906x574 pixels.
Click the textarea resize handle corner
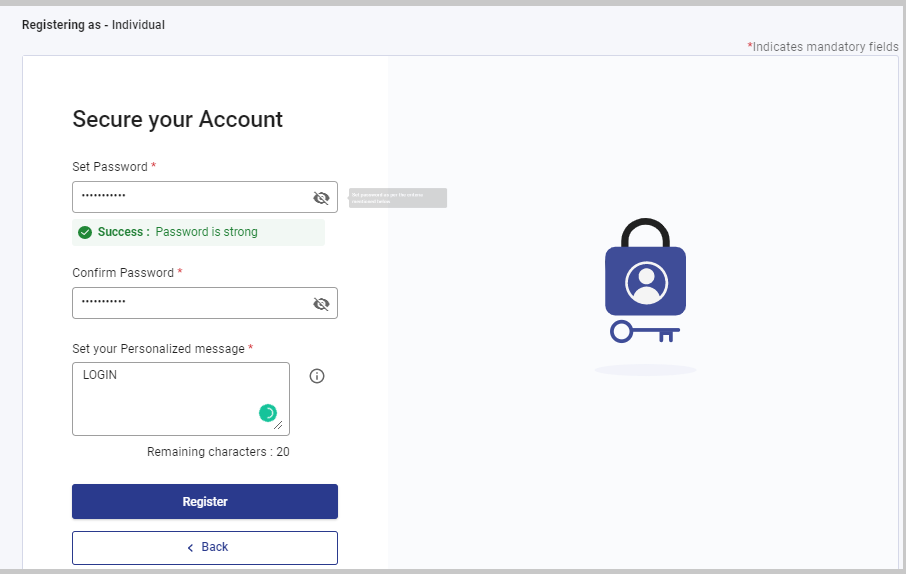click(279, 426)
